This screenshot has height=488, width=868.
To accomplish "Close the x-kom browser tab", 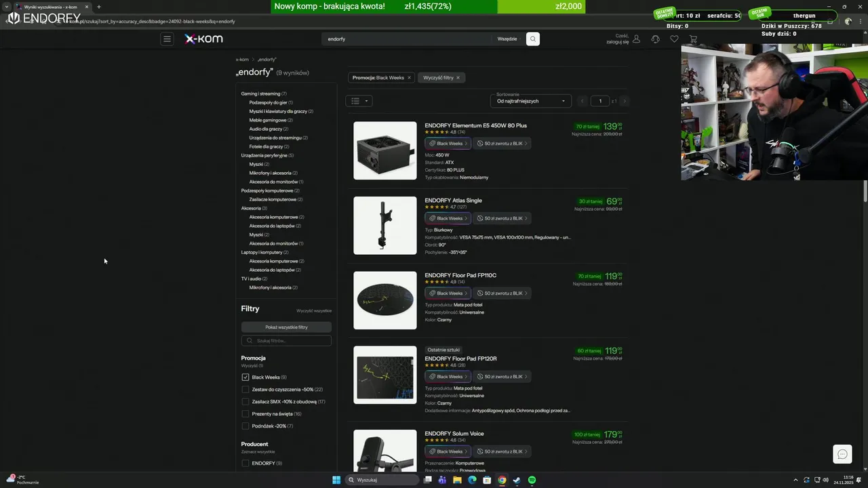I will [x=86, y=7].
